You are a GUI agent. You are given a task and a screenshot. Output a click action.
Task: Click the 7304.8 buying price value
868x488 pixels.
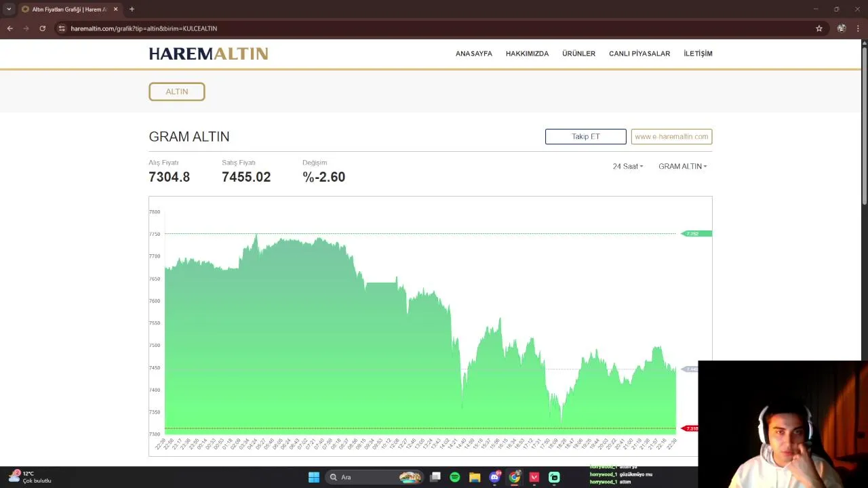pyautogui.click(x=170, y=177)
